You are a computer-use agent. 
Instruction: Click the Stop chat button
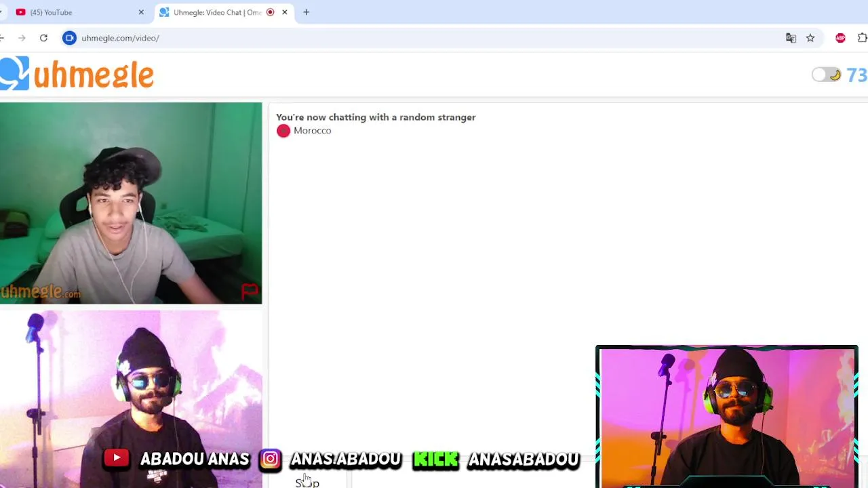pyautogui.click(x=307, y=483)
